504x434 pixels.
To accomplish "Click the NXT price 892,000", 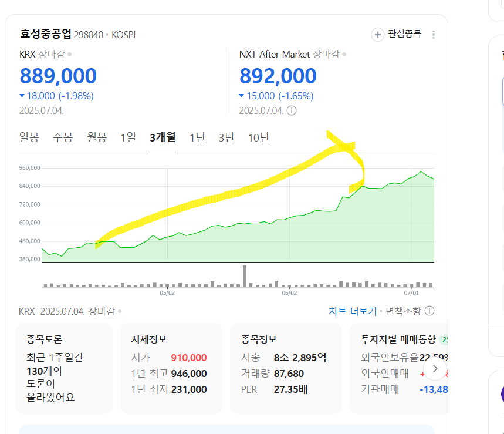I will pyautogui.click(x=278, y=76).
